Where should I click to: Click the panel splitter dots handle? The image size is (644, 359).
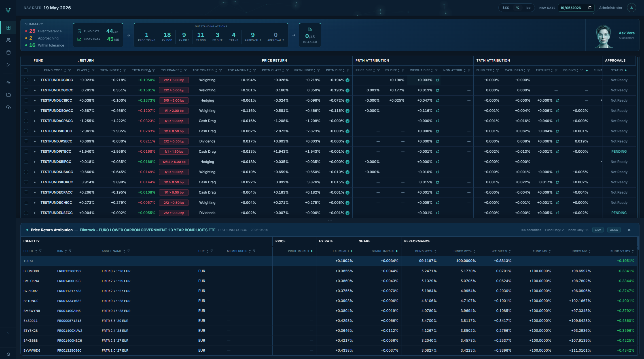[x=330, y=220]
